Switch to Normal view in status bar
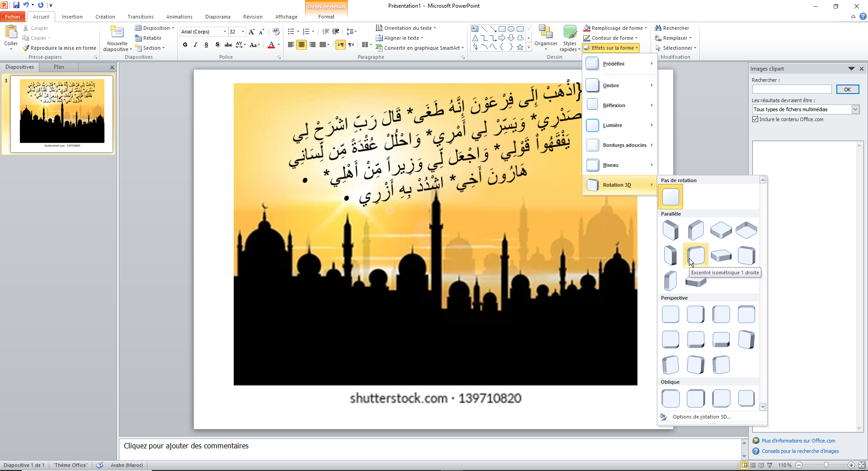The height and width of the screenshot is (471, 868). pos(745,465)
